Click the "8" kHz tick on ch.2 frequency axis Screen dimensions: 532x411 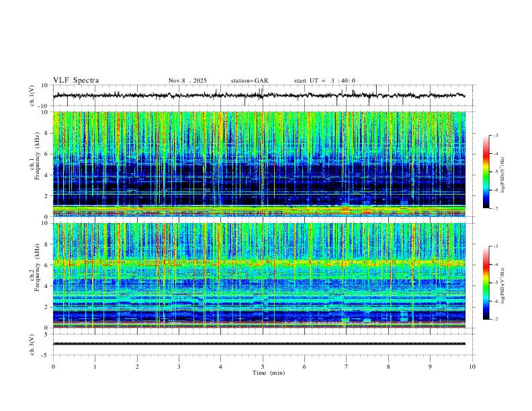[x=47, y=244]
